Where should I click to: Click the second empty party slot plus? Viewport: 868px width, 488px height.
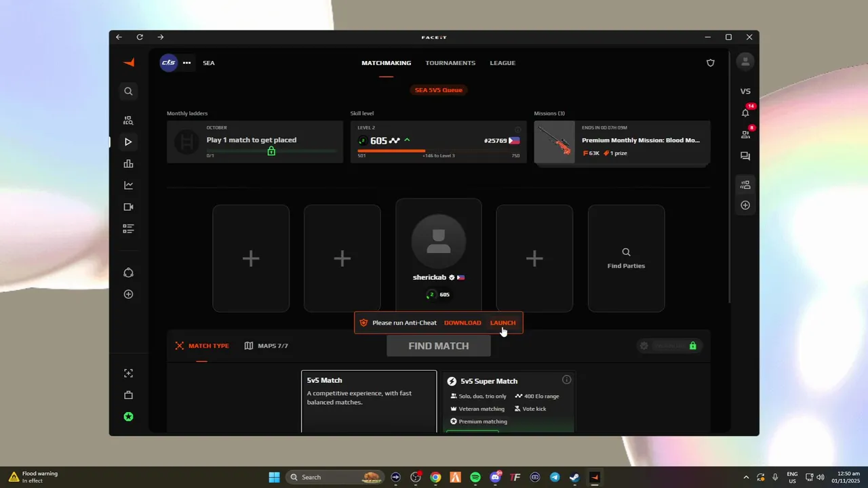coord(342,258)
